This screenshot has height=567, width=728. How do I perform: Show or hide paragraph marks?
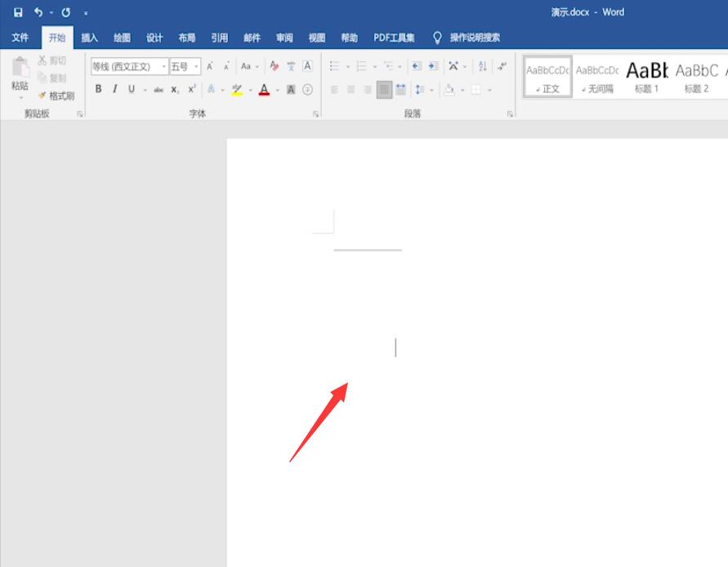point(502,66)
